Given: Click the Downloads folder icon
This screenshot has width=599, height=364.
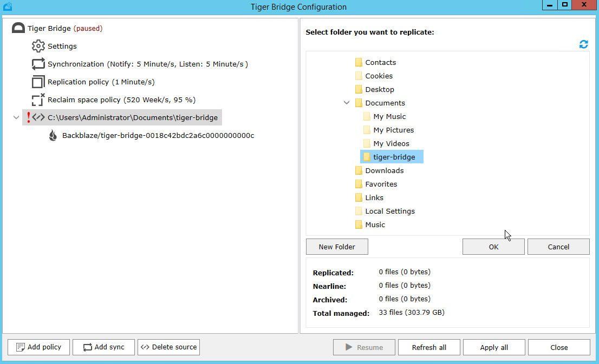Looking at the screenshot, I should click(x=359, y=170).
